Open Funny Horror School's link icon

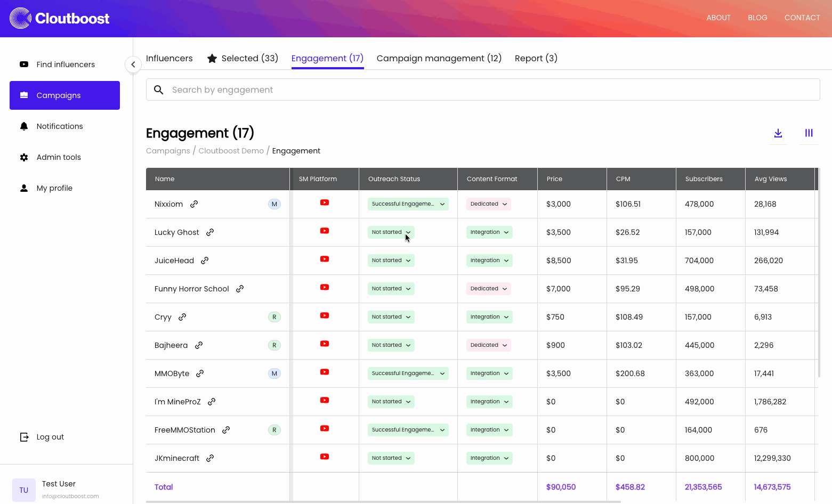(240, 289)
